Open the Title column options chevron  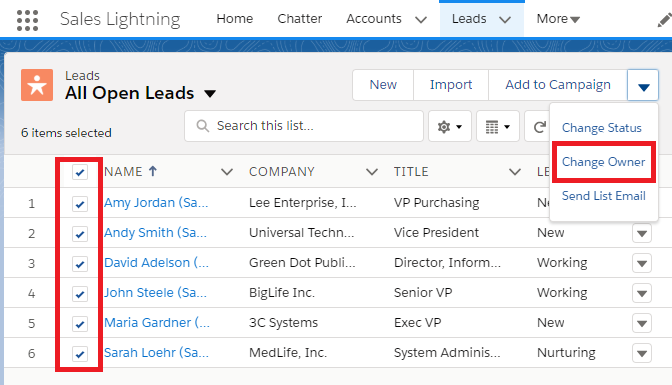tap(515, 172)
